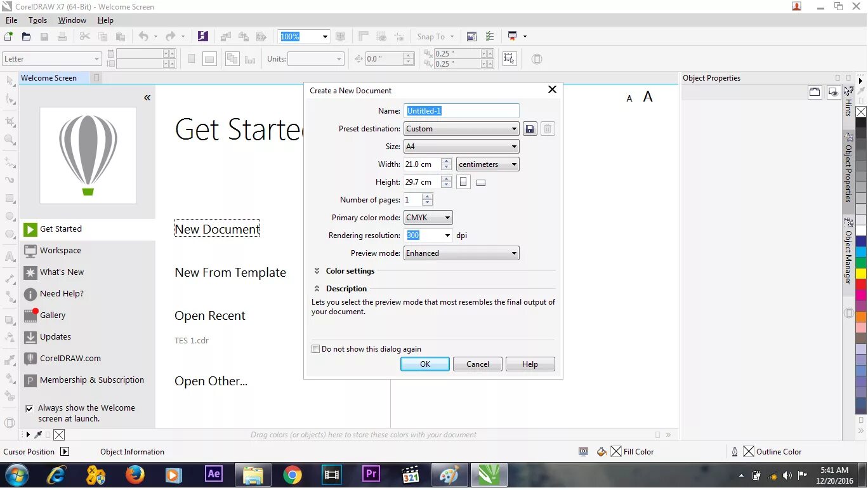The height and width of the screenshot is (490, 868).
Task: Click the document Name input field
Action: (462, 111)
